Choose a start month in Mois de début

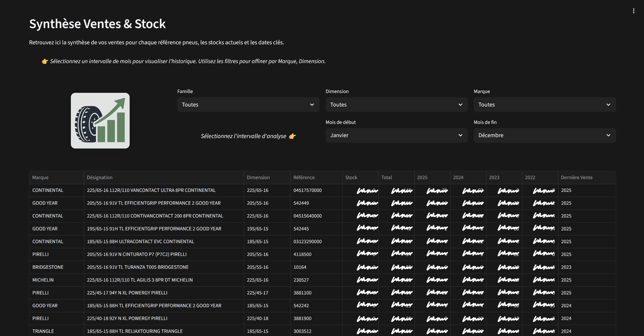coord(396,135)
